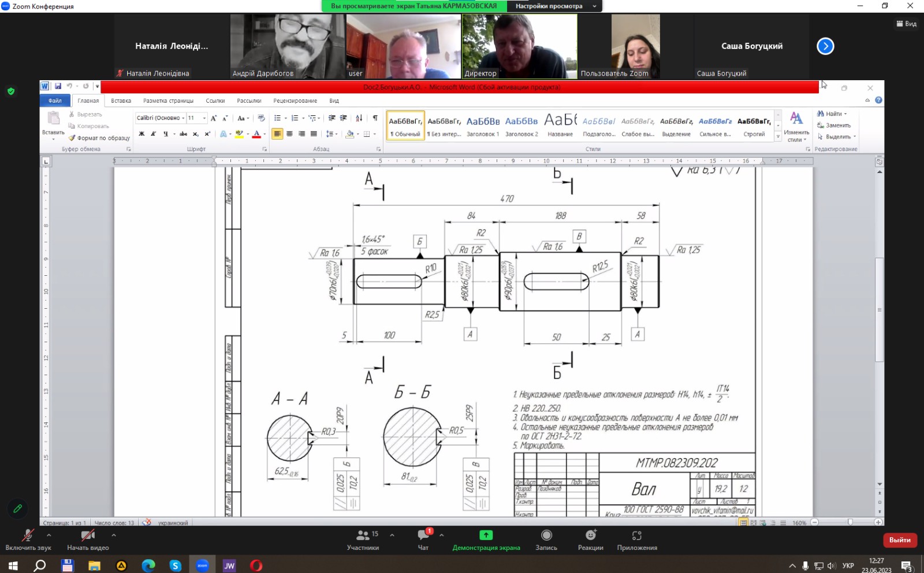The width and height of the screenshot is (924, 573).
Task: Start video with Начать видео
Action: [x=88, y=539]
